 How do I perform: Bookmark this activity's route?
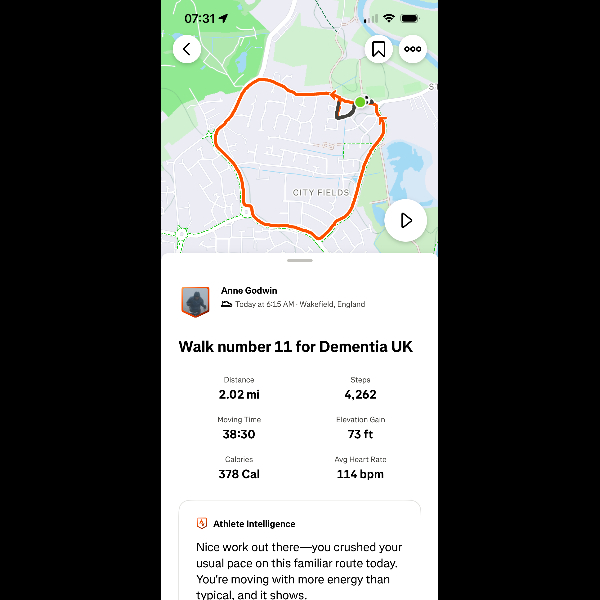[378, 49]
